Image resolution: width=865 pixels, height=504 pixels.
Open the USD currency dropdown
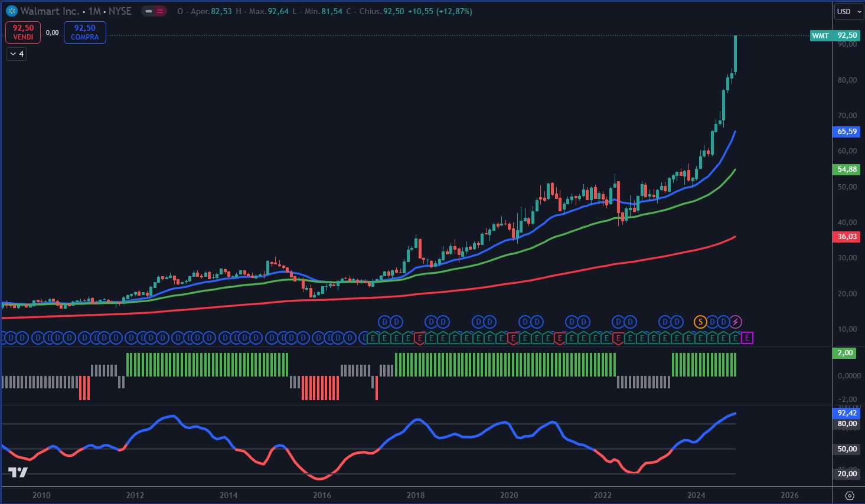pyautogui.click(x=848, y=11)
